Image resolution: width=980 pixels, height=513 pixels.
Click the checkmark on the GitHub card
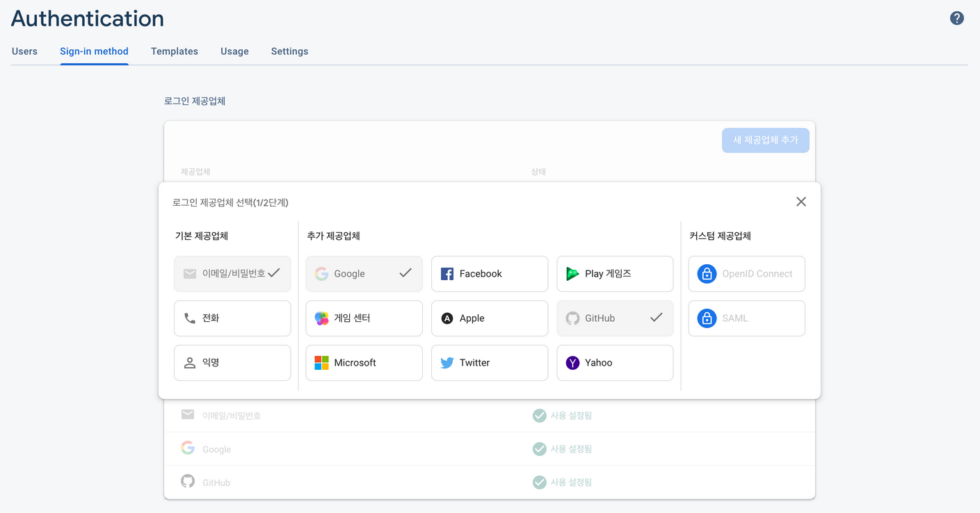[x=656, y=318]
